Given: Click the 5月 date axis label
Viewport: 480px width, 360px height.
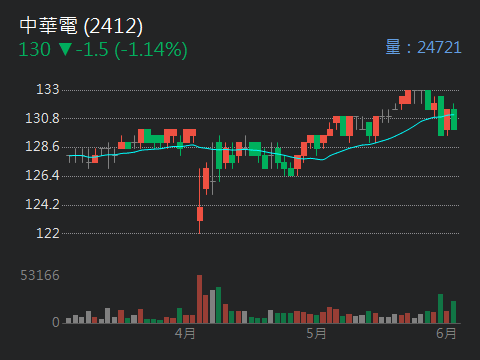Looking at the screenshot, I should tap(316, 333).
